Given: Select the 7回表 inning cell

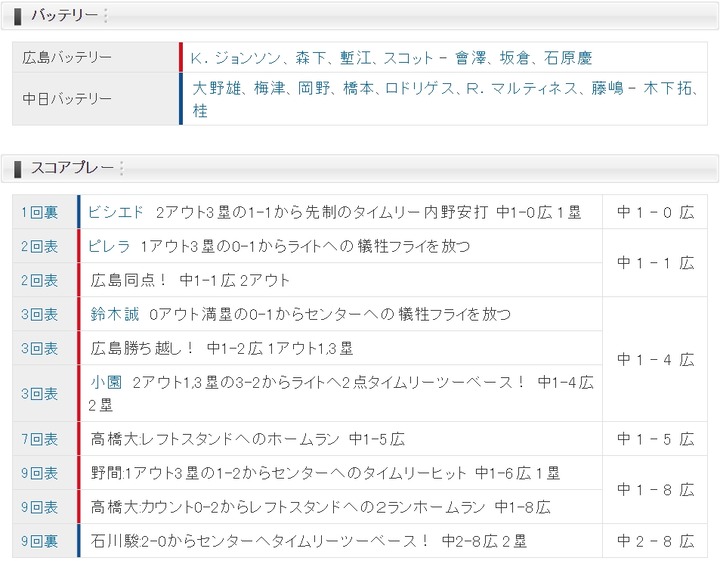Looking at the screenshot, I should (x=45, y=438).
